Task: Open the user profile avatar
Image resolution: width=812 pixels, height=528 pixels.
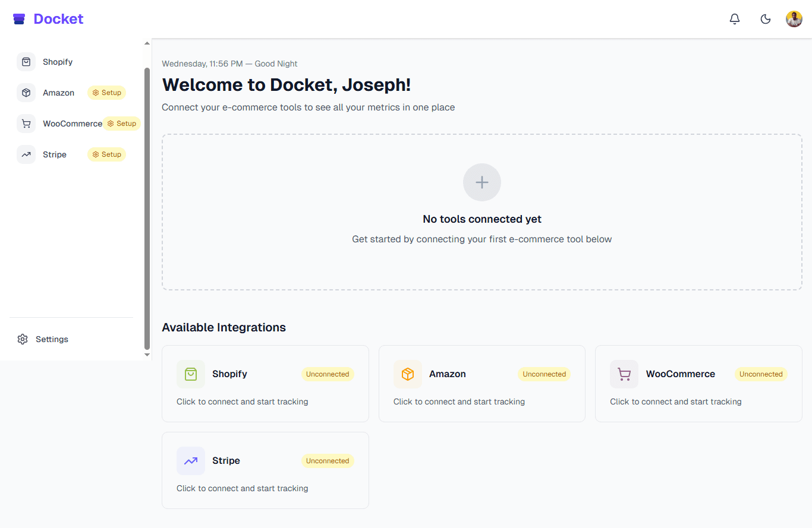Action: click(x=794, y=18)
